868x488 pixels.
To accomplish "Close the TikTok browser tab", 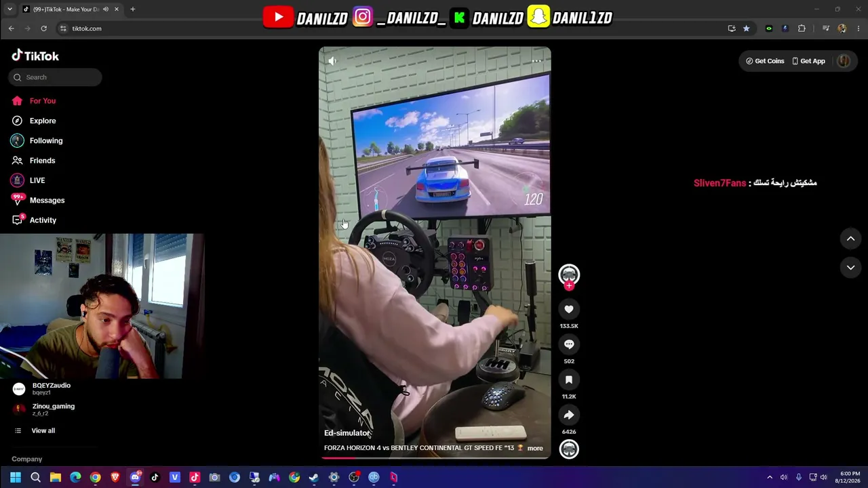I will point(117,9).
